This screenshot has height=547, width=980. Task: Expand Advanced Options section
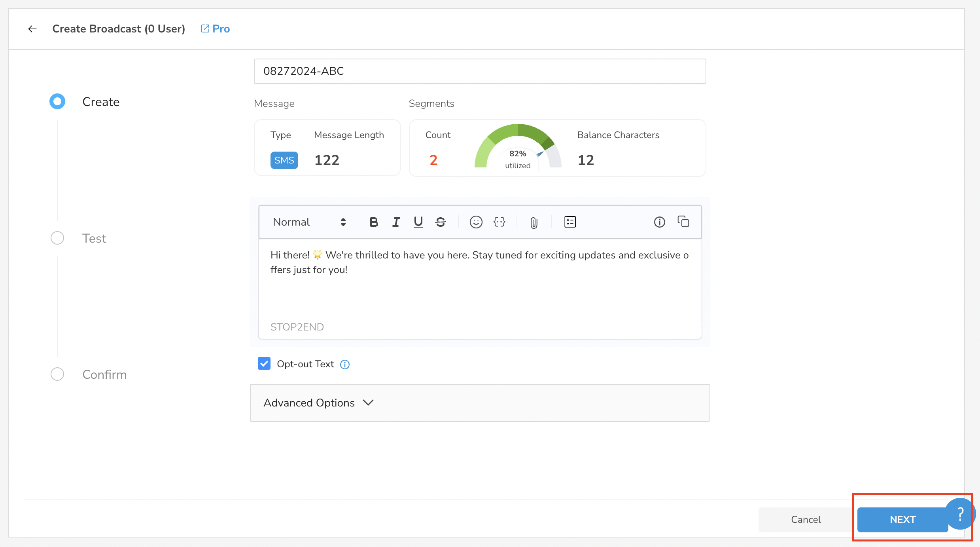click(x=480, y=403)
